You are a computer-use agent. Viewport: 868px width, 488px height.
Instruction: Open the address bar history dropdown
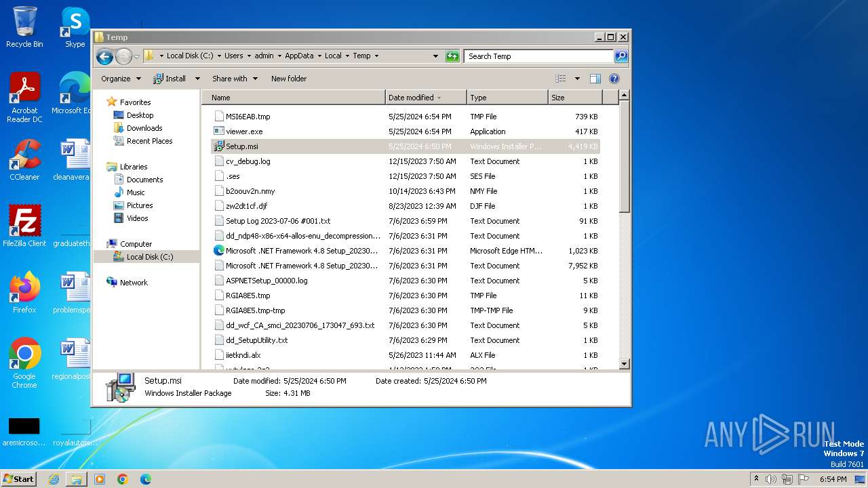pyautogui.click(x=435, y=56)
